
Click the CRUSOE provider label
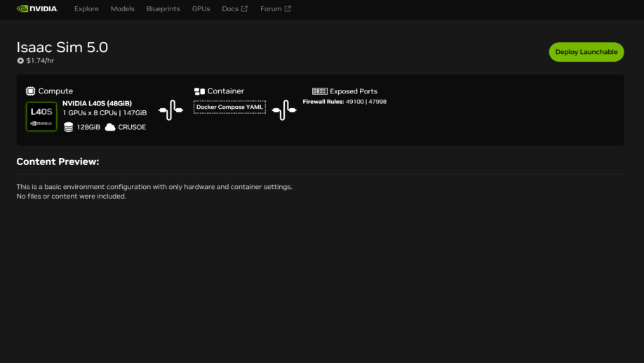point(132,127)
